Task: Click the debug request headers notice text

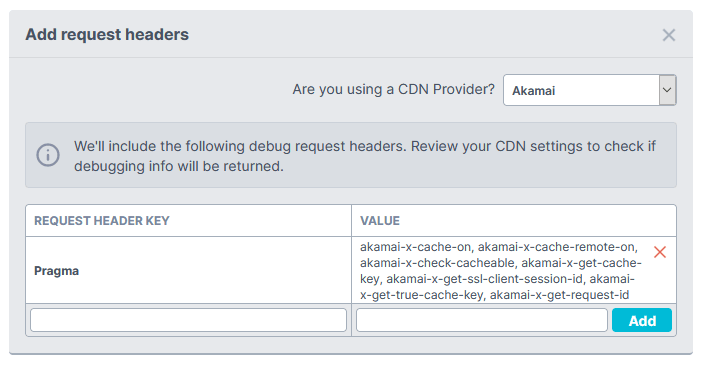Action: click(x=364, y=156)
